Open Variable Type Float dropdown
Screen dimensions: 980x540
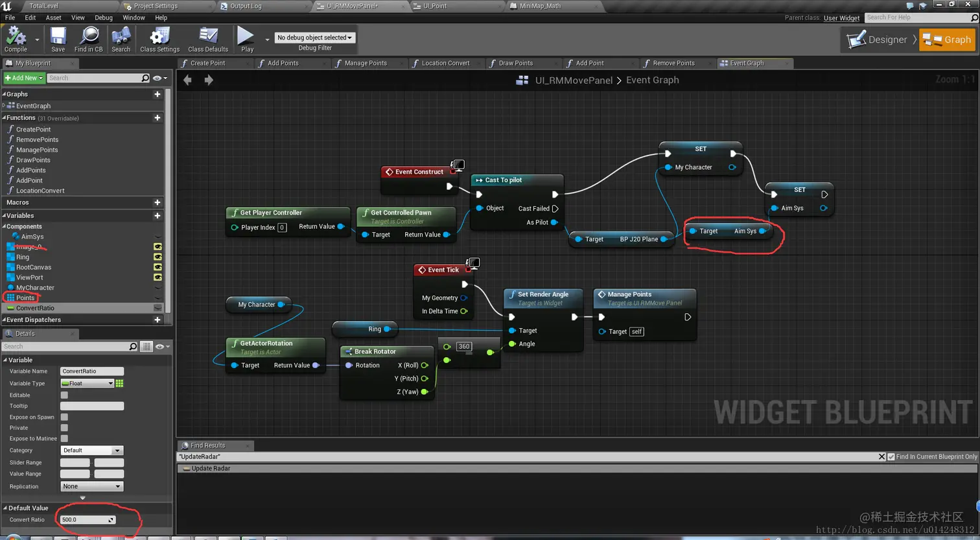[87, 383]
